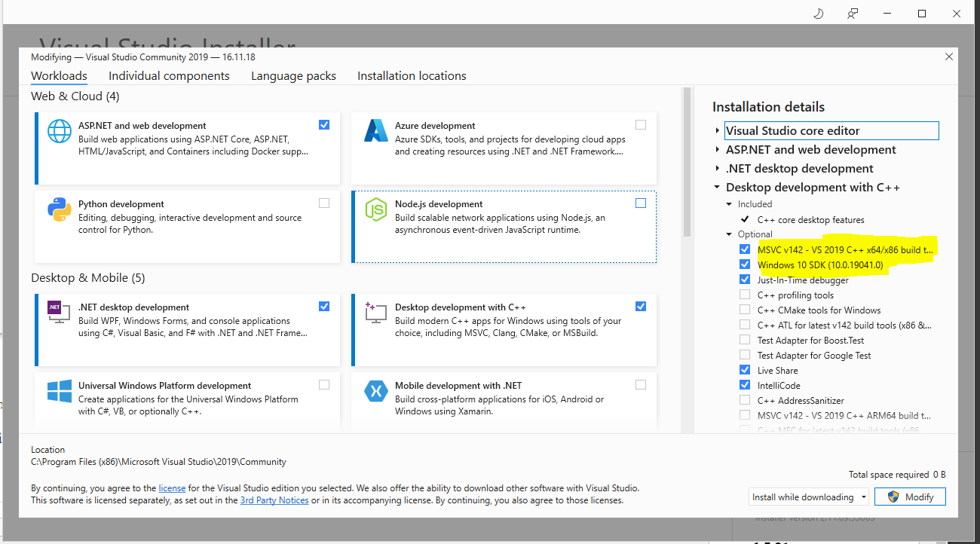Click the Node.js development hexagon icon
Viewport: 980px width, 544px height.
375,209
